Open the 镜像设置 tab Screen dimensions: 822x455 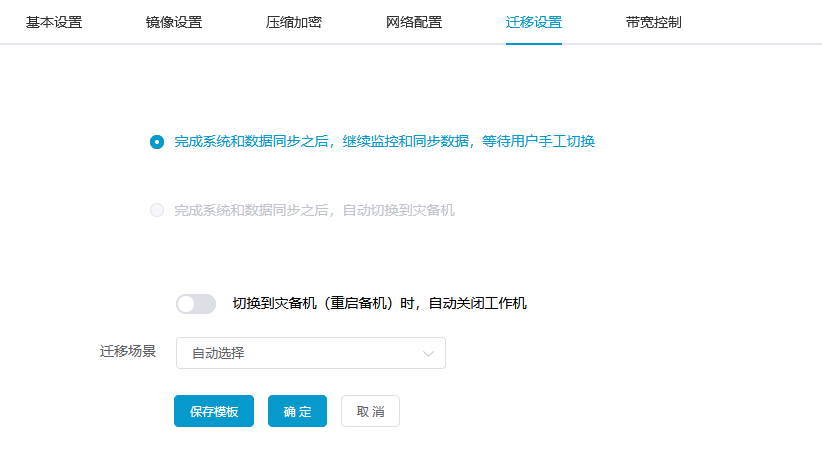[174, 23]
